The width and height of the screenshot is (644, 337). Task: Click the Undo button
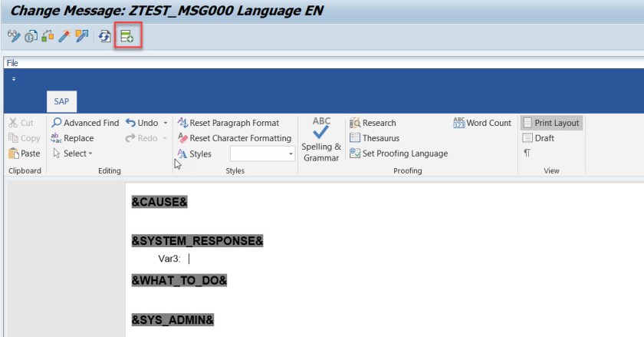(142, 123)
